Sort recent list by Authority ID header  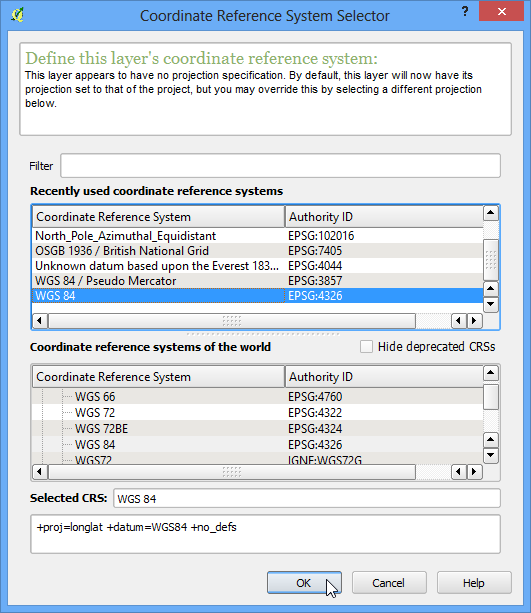(384, 217)
